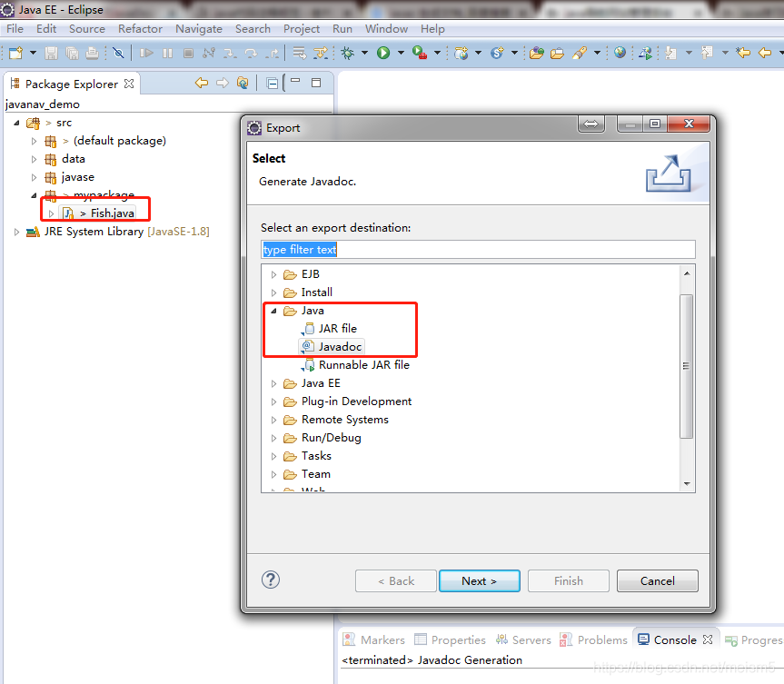Click Collapse All in Package Explorer

coord(272,83)
